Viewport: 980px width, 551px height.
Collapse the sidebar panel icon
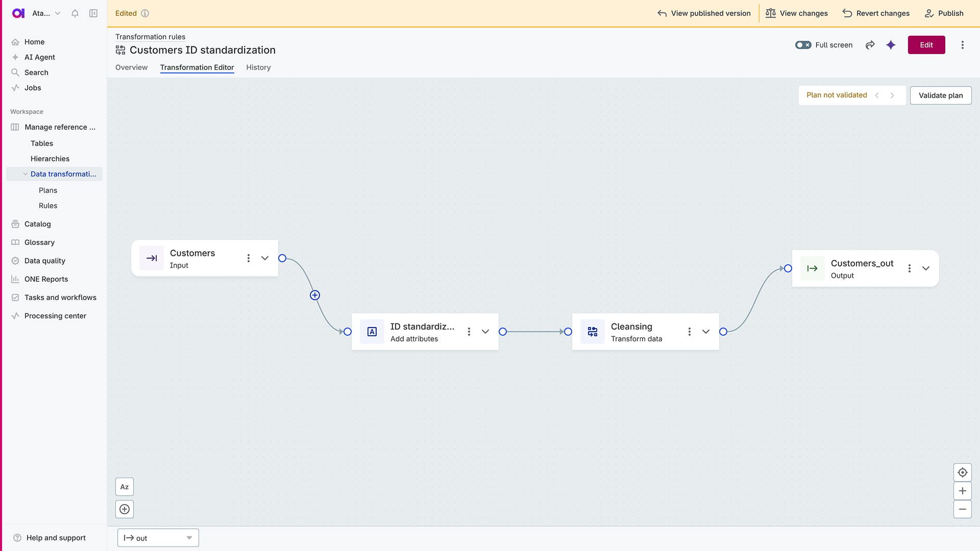(x=93, y=13)
